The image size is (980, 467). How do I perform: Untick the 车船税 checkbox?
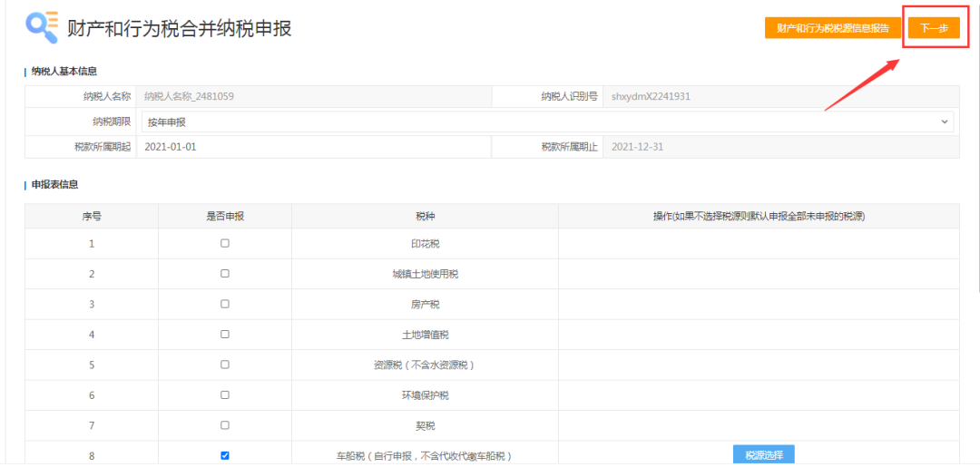point(225,456)
